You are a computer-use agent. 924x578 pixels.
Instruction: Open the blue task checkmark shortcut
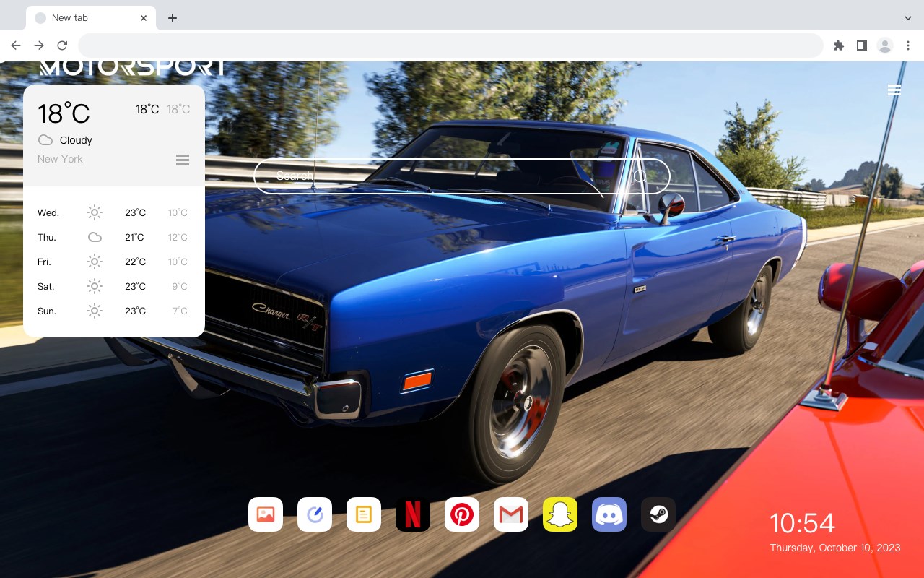[315, 514]
